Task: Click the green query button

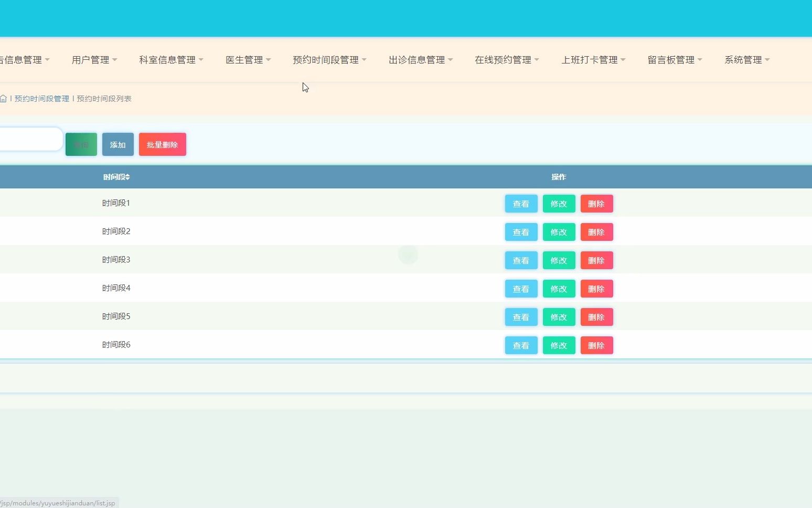Action: point(81,144)
